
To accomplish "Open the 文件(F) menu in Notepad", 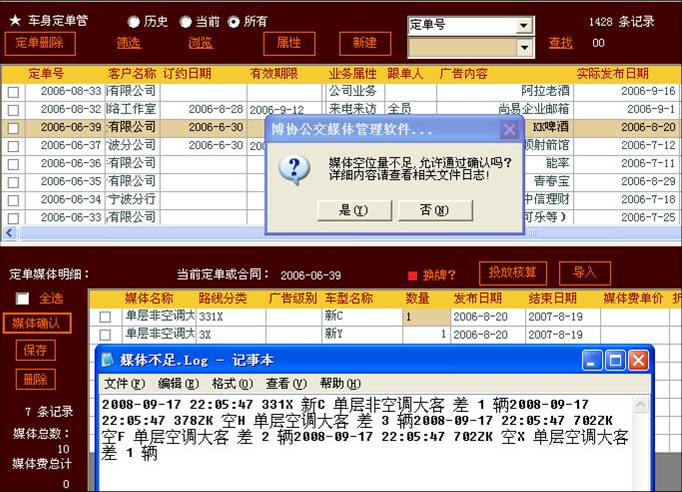I will 123,384.
